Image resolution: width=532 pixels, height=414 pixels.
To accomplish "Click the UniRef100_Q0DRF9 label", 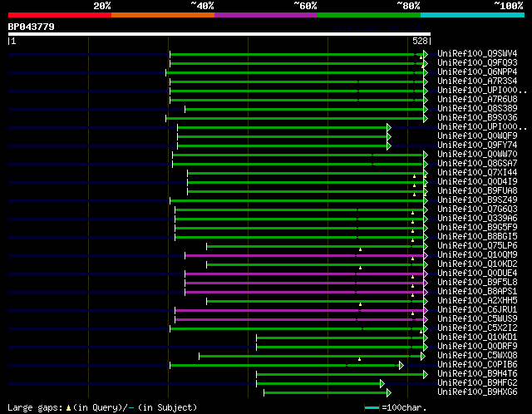I will (477, 347).
